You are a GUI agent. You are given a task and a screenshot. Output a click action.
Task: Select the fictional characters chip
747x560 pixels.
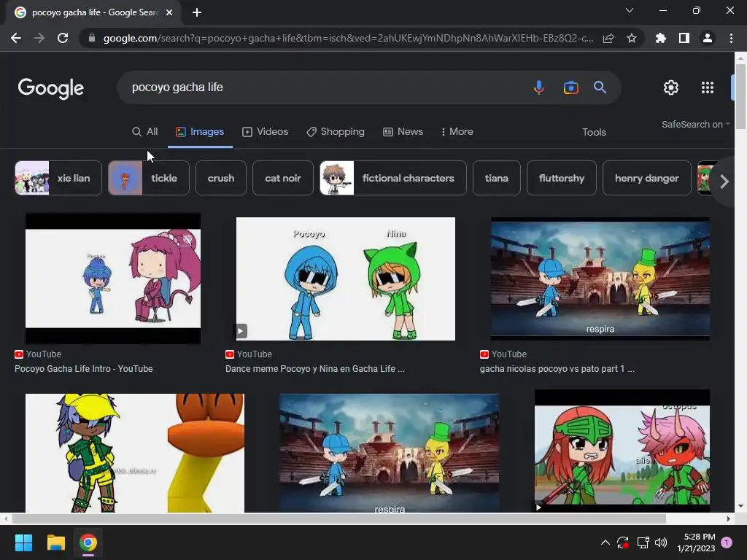(x=393, y=178)
